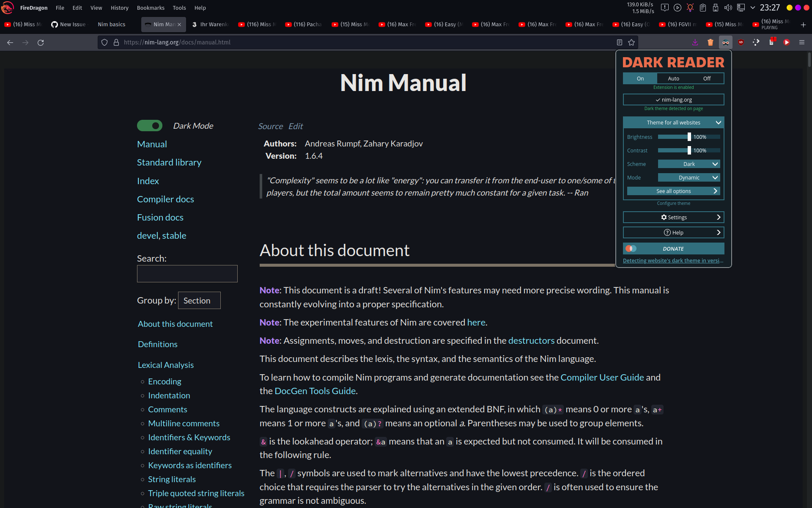Open the browser downloads arrow icon
Image resolution: width=812 pixels, height=508 pixels.
695,42
